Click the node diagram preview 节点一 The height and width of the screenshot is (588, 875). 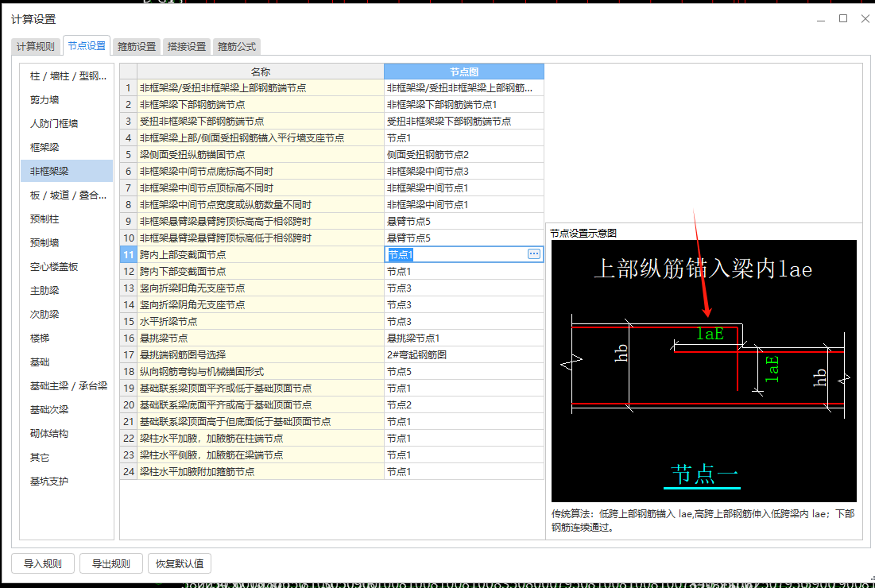[703, 371]
